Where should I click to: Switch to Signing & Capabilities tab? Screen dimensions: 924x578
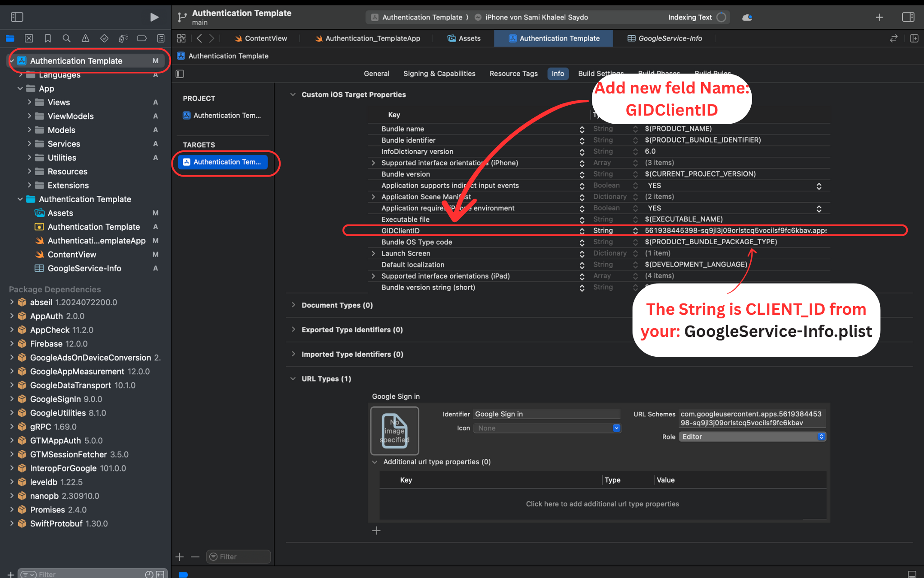pos(439,74)
